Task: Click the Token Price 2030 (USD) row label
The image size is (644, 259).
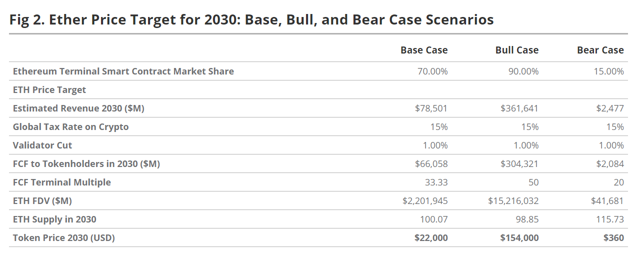Action: pyautogui.click(x=64, y=238)
